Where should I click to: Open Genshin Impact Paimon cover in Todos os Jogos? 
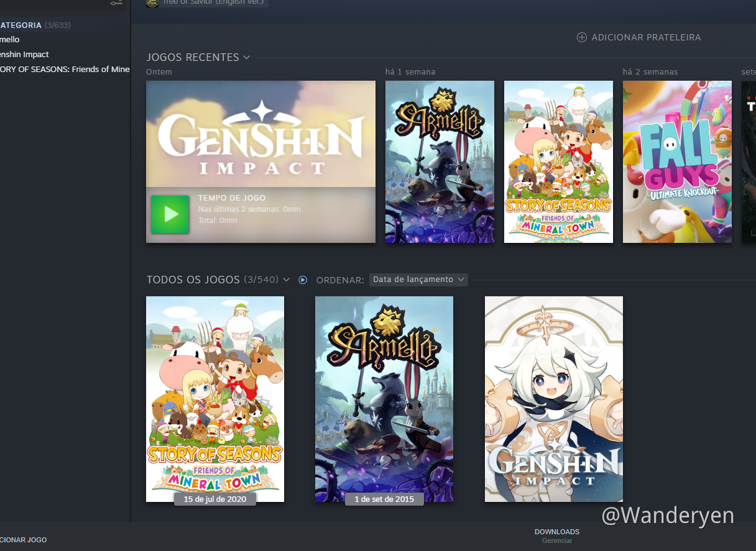[x=554, y=399]
